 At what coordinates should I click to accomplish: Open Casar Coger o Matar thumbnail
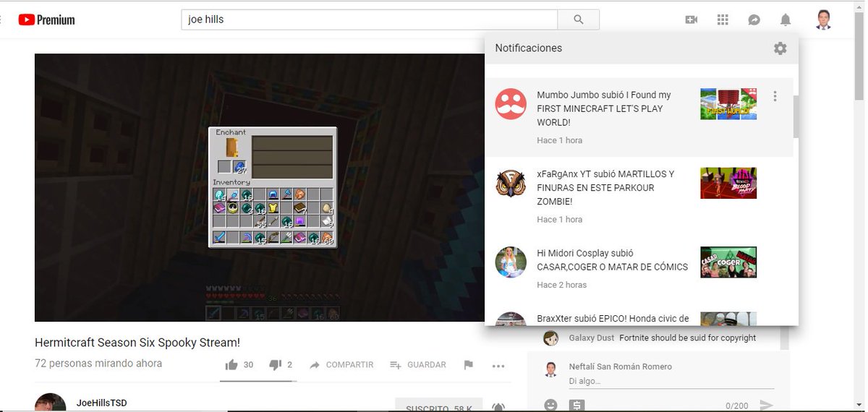(728, 262)
